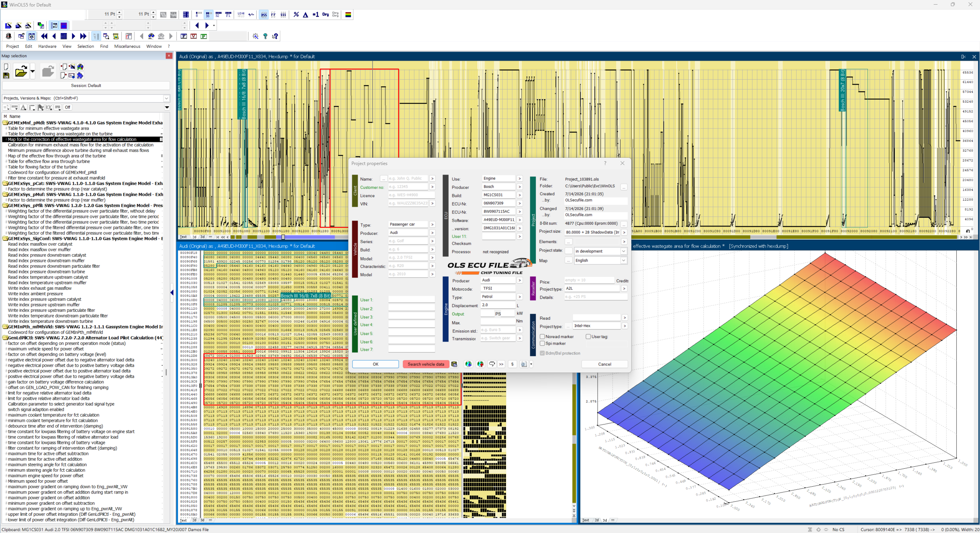Click OK in Project properties

point(376,364)
